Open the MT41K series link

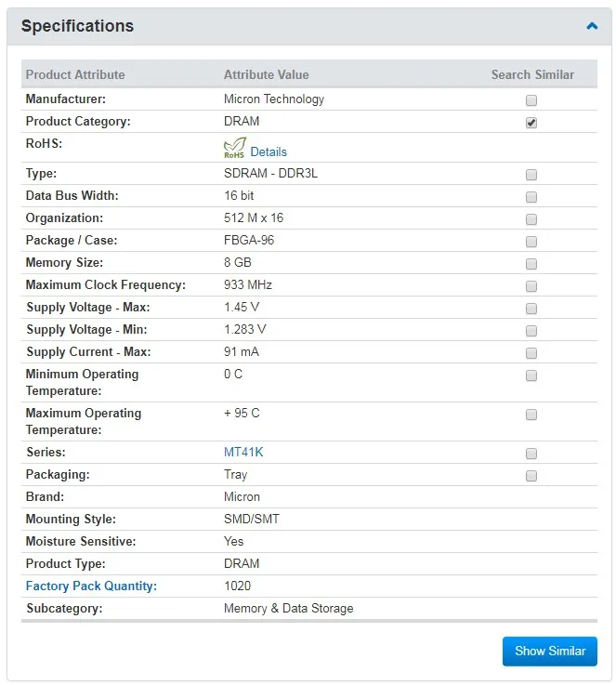[x=243, y=452]
